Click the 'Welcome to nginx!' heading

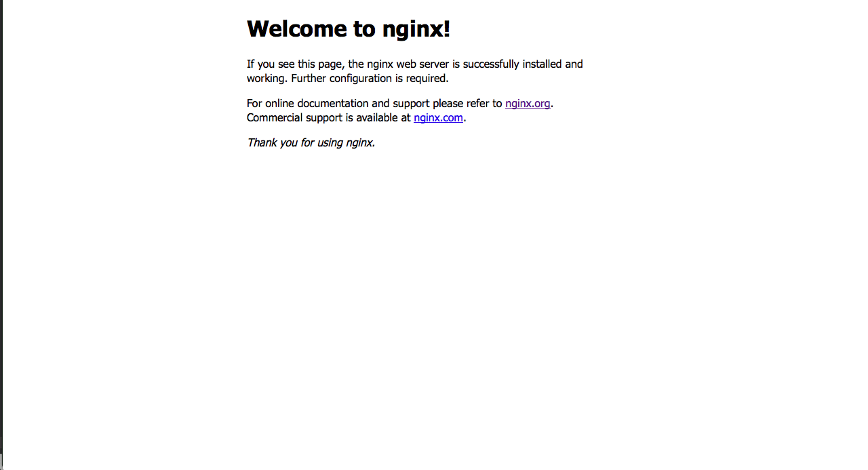(x=349, y=29)
